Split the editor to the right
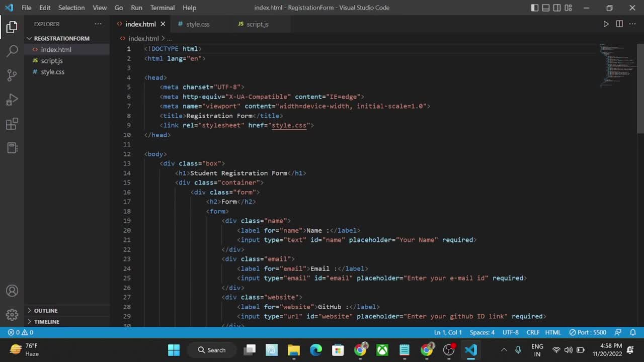The width and height of the screenshot is (644, 362). (619, 24)
